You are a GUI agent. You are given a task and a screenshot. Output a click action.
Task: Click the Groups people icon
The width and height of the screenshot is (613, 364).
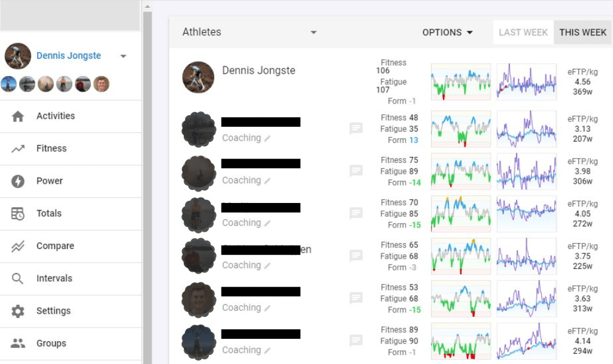(18, 344)
